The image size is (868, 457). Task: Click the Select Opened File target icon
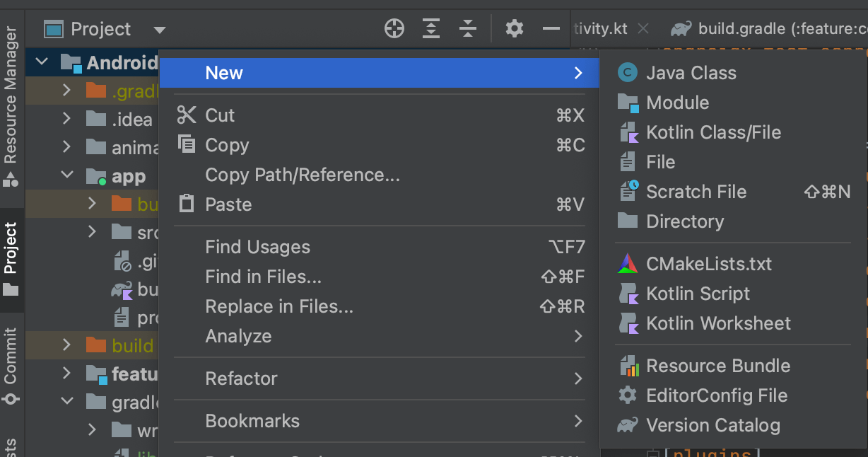(394, 29)
